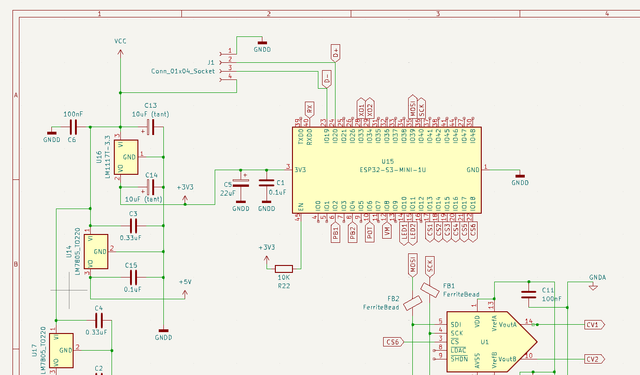The height and width of the screenshot is (375, 640).
Task: Select tantalum capacitor C13
Action: 150,127
